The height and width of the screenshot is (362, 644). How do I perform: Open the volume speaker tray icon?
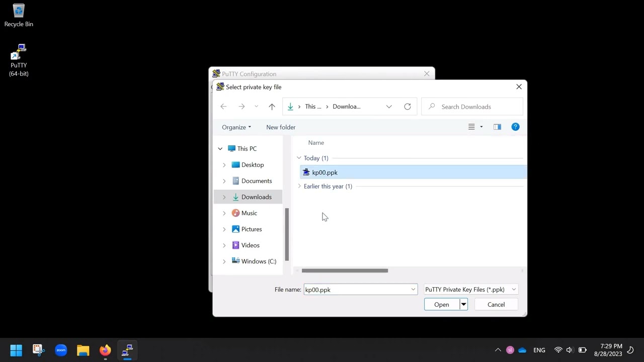click(x=570, y=350)
